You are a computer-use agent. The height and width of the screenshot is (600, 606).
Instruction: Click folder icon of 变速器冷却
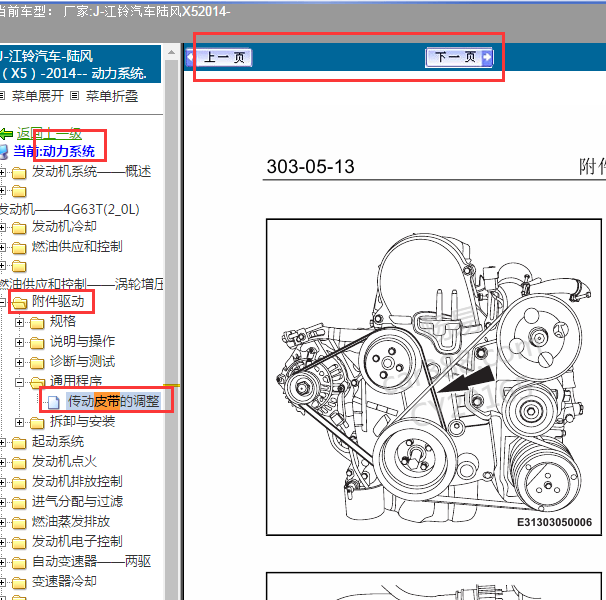(19, 583)
